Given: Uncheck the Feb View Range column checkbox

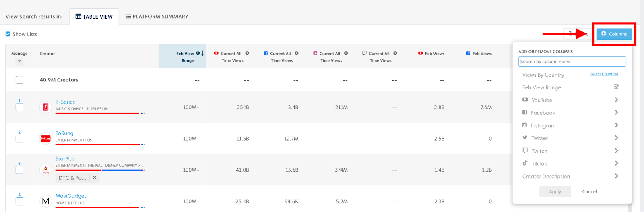Looking at the screenshot, I should point(616,87).
